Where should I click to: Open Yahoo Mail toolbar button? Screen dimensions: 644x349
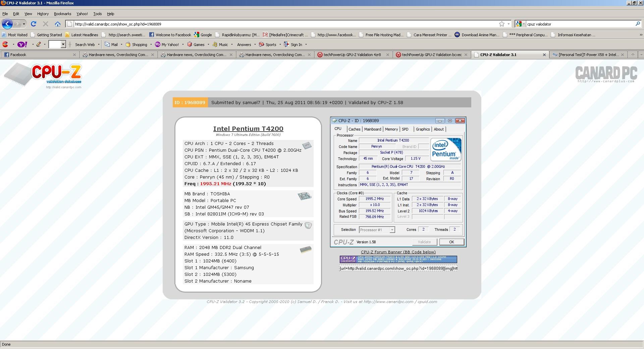[111, 44]
